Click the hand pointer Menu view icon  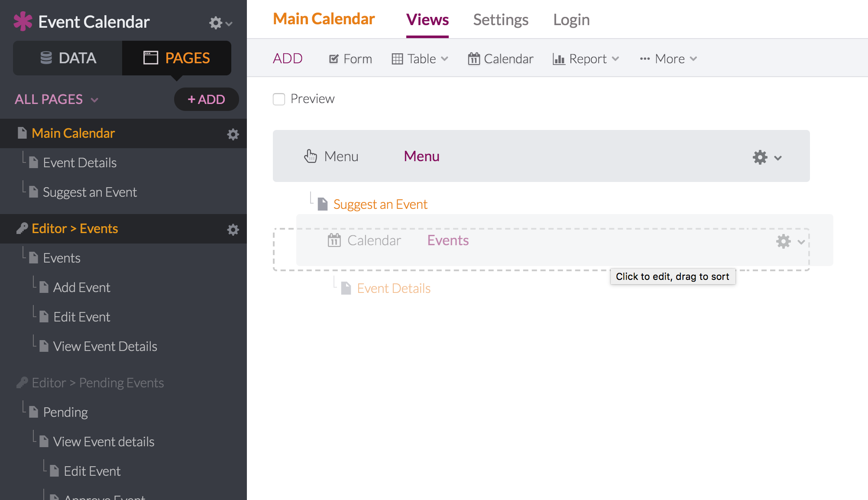point(310,156)
